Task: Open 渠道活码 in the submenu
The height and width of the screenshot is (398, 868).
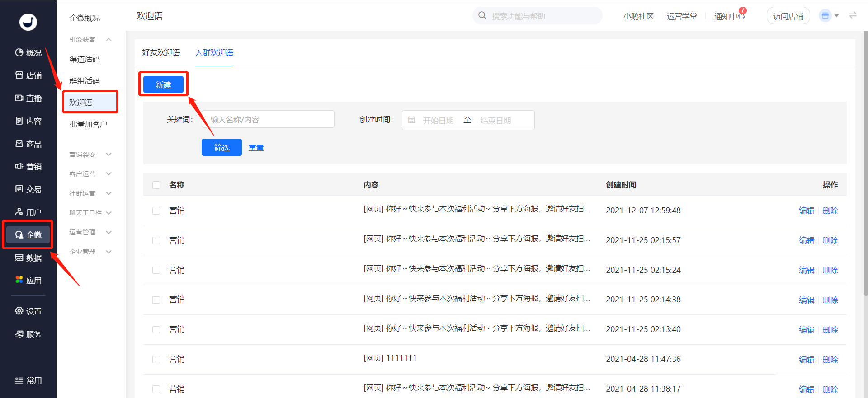Action: (85, 59)
